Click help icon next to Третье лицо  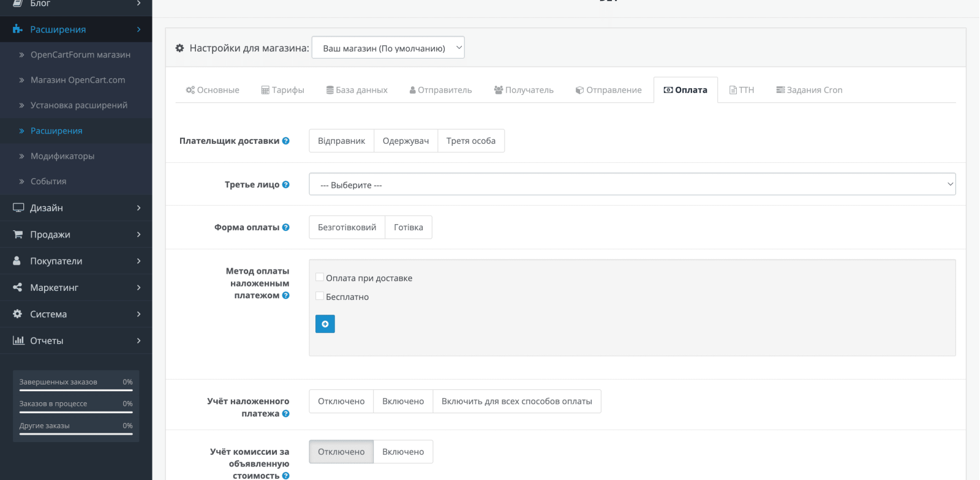[x=285, y=184]
